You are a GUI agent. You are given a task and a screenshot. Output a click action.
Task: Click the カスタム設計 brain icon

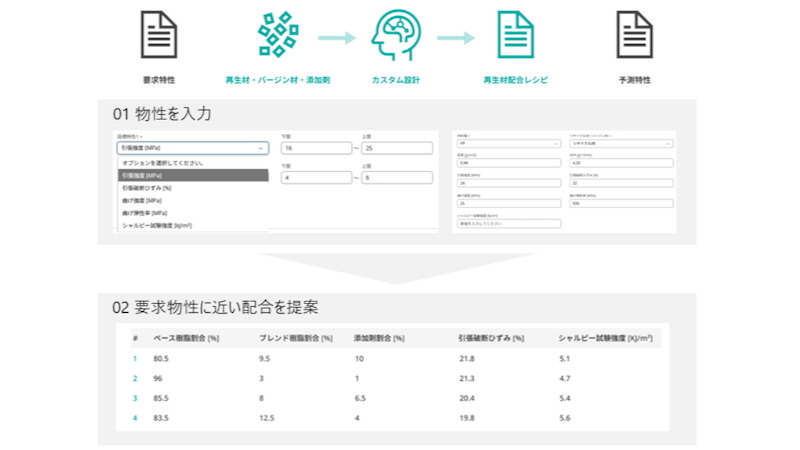click(x=395, y=36)
